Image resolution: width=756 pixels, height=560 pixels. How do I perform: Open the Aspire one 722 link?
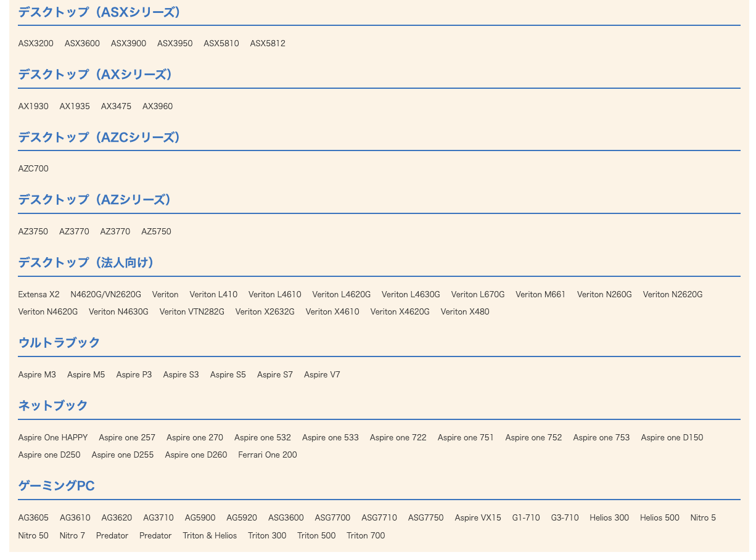click(398, 437)
